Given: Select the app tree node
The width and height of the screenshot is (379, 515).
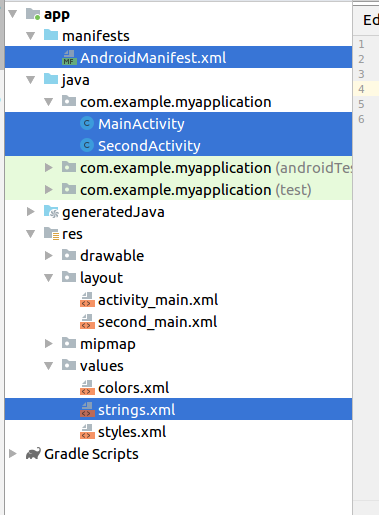Looking at the screenshot, I should (57, 15).
